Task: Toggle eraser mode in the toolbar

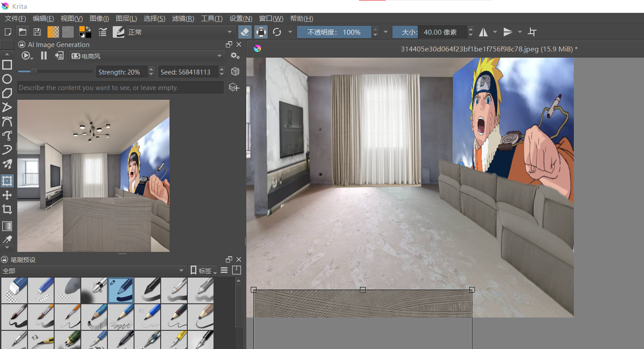Action: 245,32
